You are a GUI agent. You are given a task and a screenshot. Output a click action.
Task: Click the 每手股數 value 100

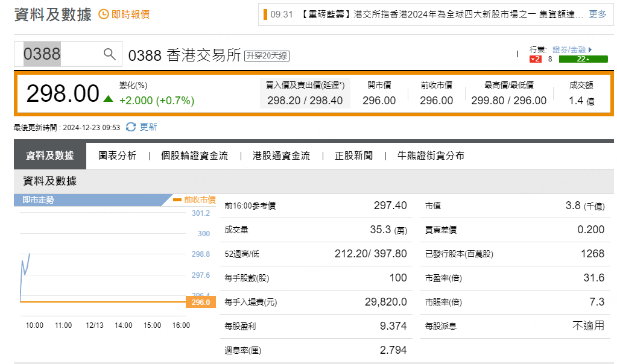coord(398,278)
